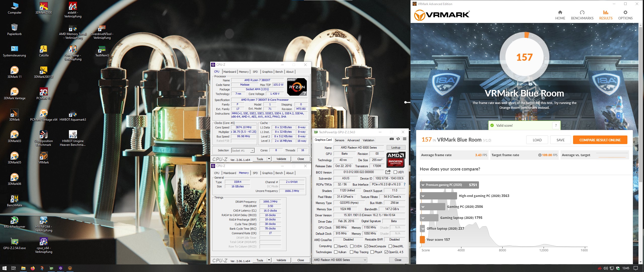The height and width of the screenshot is (272, 644).
Task: Switch to SPD tab in lower CPU-Z
Action: point(255,173)
